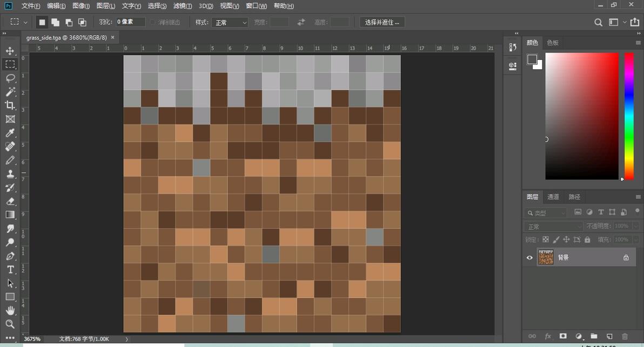Close the grass_side.tga document tab
The height and width of the screenshot is (347, 644).
(x=112, y=37)
